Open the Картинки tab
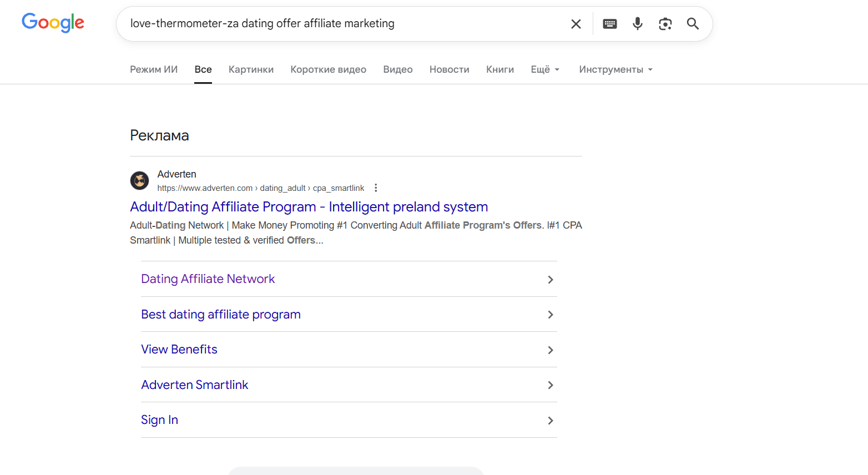Viewport: 868px width, 475px height. pyautogui.click(x=251, y=69)
